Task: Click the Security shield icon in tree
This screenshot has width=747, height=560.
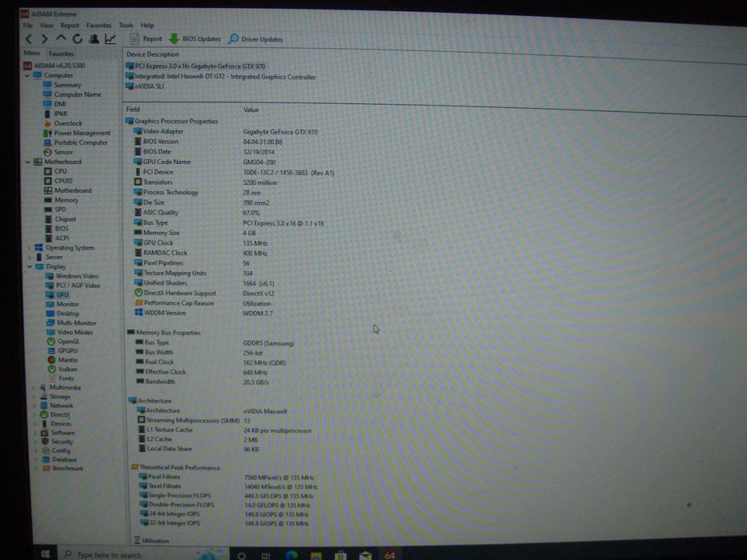Action: click(46, 442)
